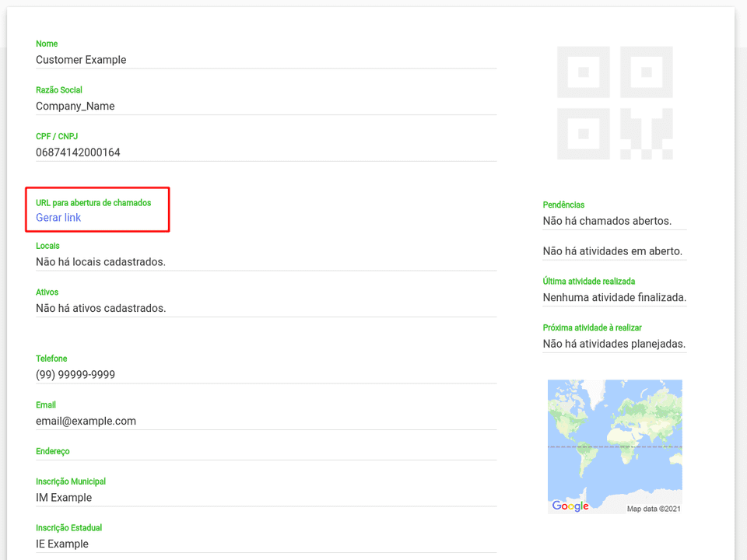This screenshot has width=747, height=560.
Task: Click 'Não há atividades planejadas' under Próxima atividade
Action: 614,344
